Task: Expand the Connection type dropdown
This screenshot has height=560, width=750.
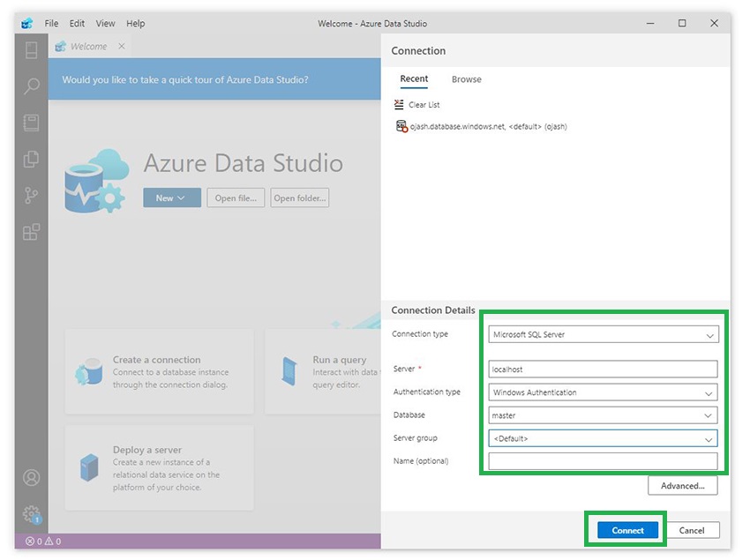Action: [603, 334]
